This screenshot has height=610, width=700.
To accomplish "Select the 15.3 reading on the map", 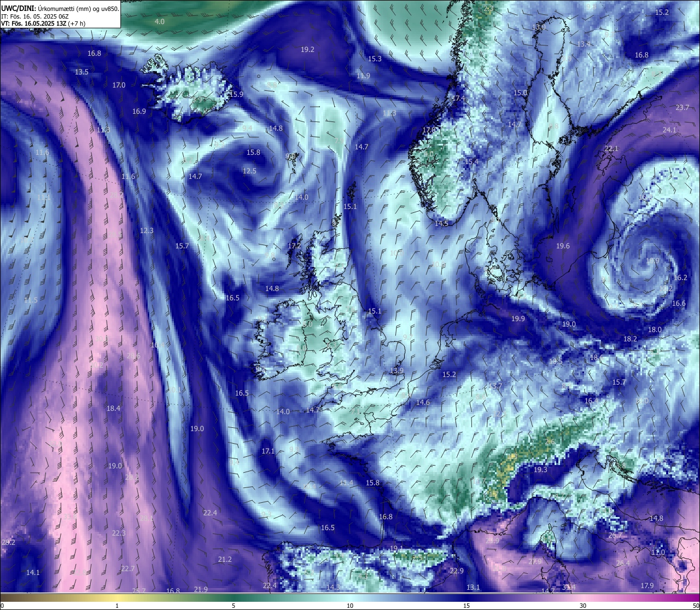I will [x=375, y=59].
